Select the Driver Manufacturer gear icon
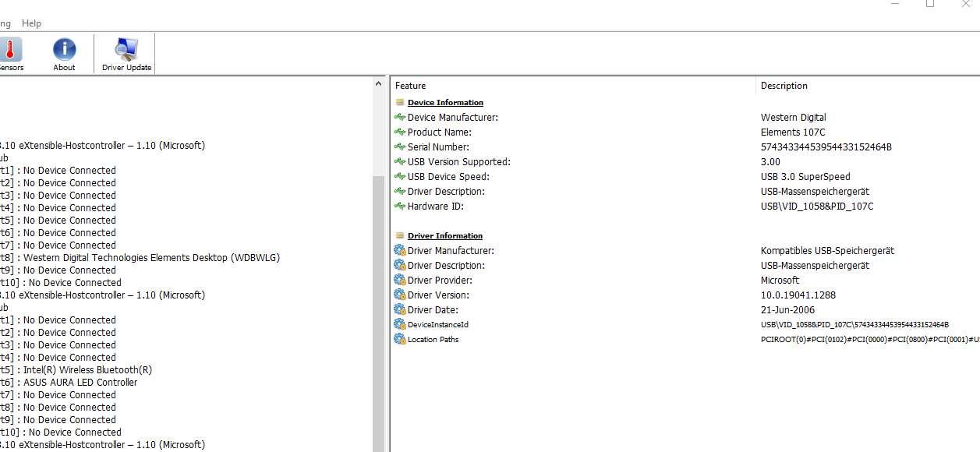Screen dimensions: 980x452 (x=400, y=251)
